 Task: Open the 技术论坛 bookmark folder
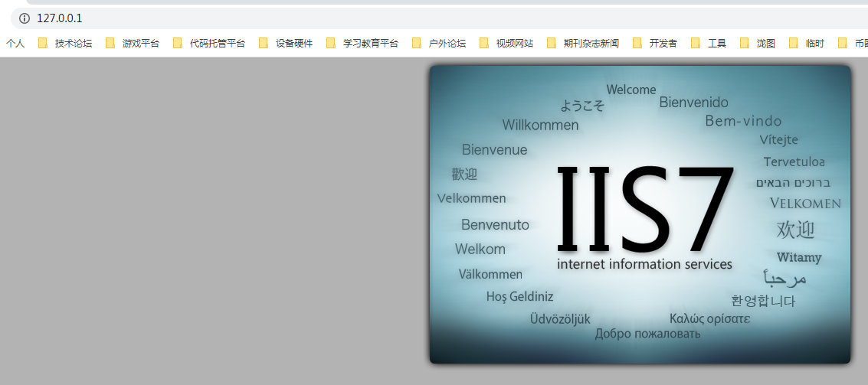click(65, 43)
